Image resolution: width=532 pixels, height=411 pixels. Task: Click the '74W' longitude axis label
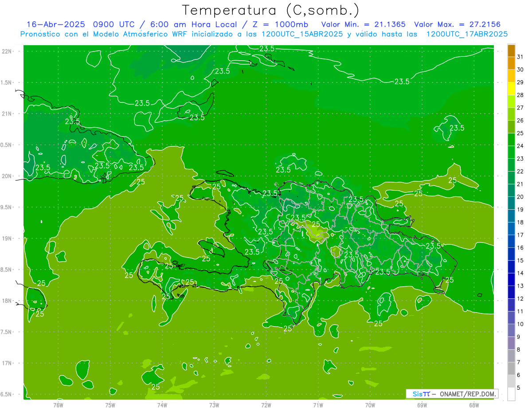pyautogui.click(x=162, y=405)
